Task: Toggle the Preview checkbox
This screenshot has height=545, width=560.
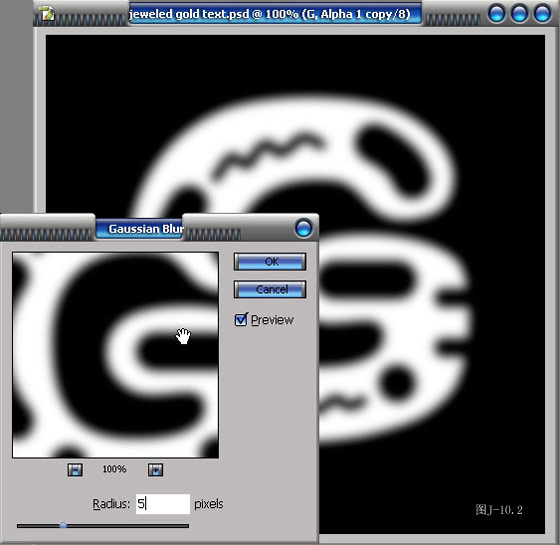Action: coord(241,319)
